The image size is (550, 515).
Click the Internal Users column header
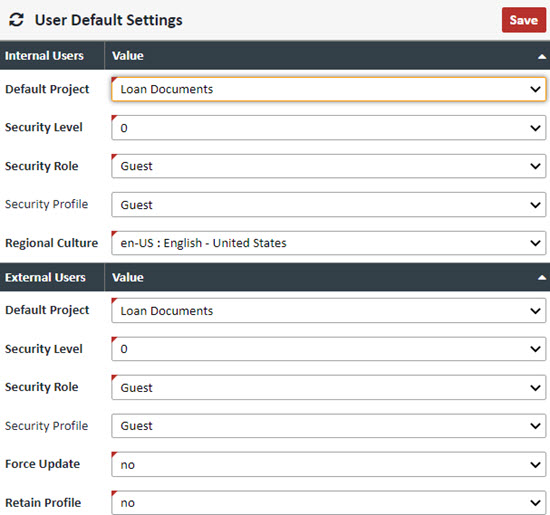45,56
